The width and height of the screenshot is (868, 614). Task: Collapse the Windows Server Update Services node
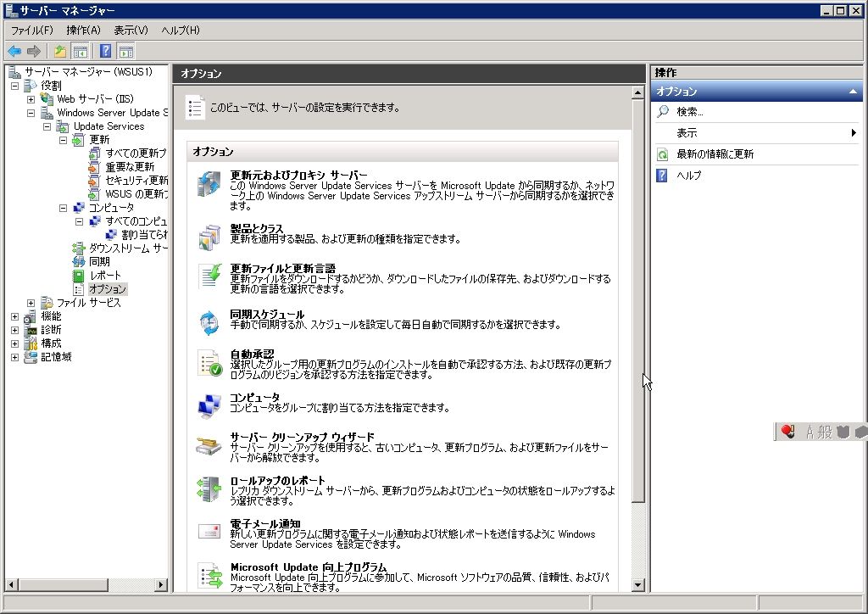(x=31, y=113)
